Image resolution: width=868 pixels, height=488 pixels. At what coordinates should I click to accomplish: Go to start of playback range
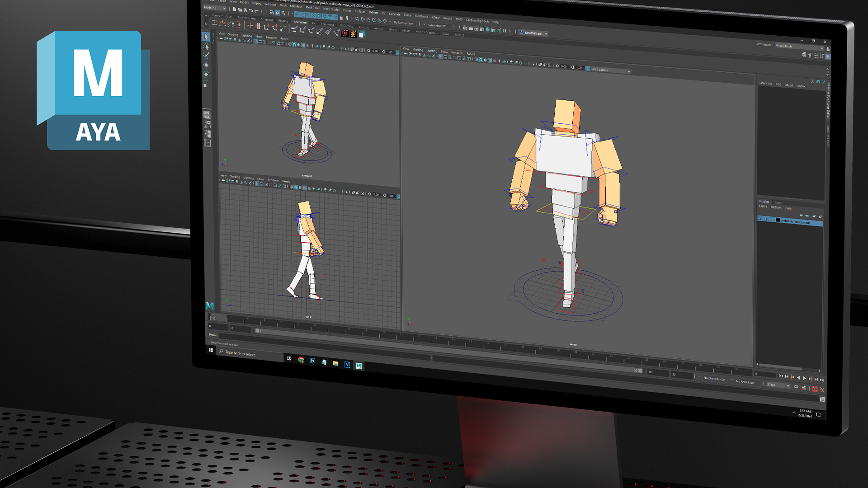781,376
